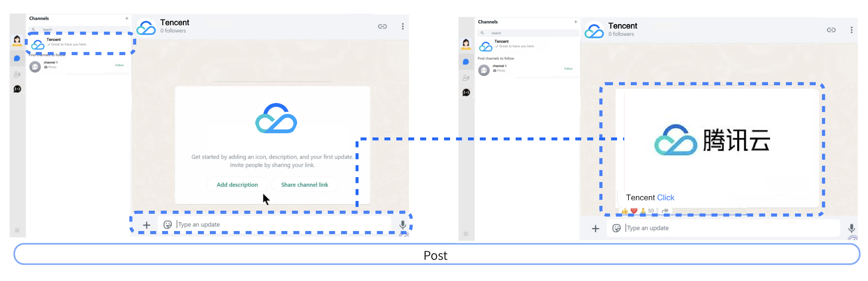The height and width of the screenshot is (281, 868).
Task: Click the Share channel link button
Action: pyautogui.click(x=304, y=185)
